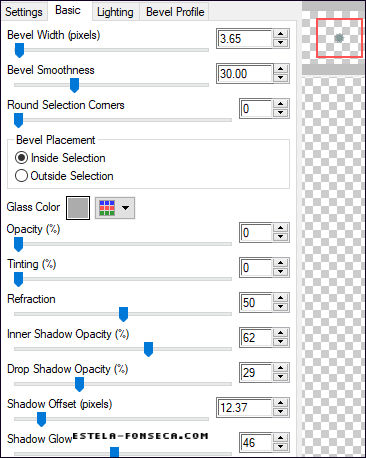Increase Round Selection Corners value
Viewport: 366px width, 458px height.
click(281, 104)
